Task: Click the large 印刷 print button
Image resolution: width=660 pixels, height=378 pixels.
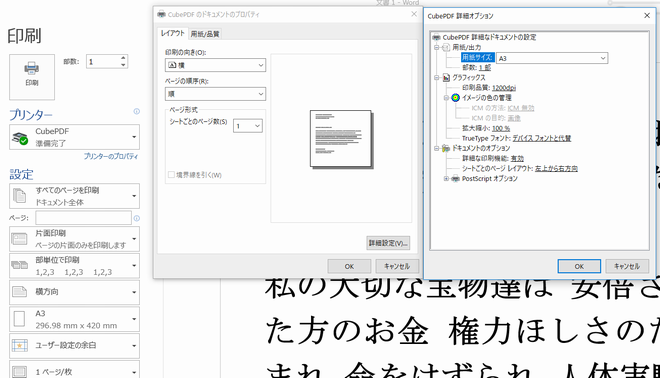Action: click(32, 77)
